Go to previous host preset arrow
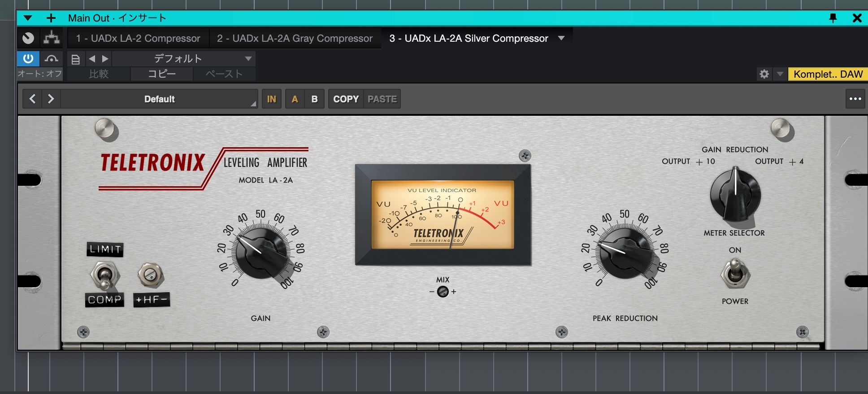 [x=92, y=59]
